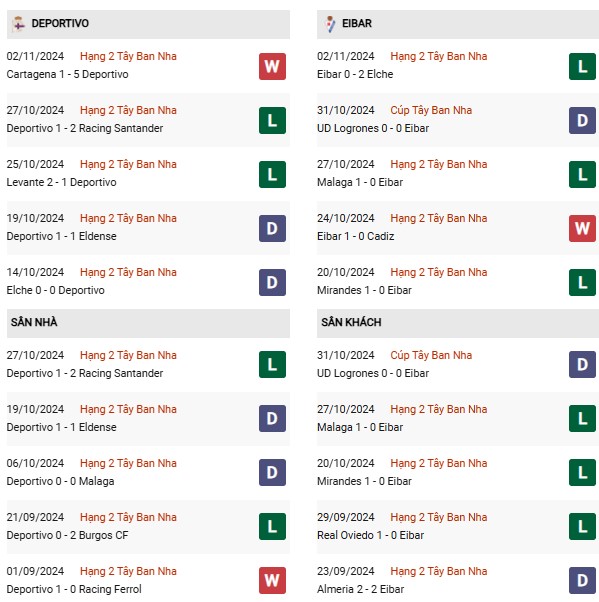Click the DEPORTIVO team header
Viewport: 599px width, 602px height.
pos(148,24)
